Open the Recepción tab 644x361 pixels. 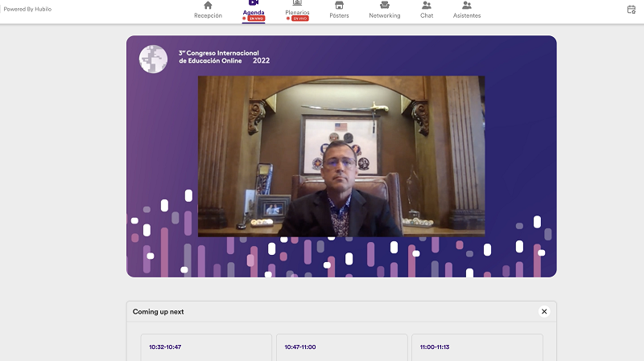[x=208, y=10]
